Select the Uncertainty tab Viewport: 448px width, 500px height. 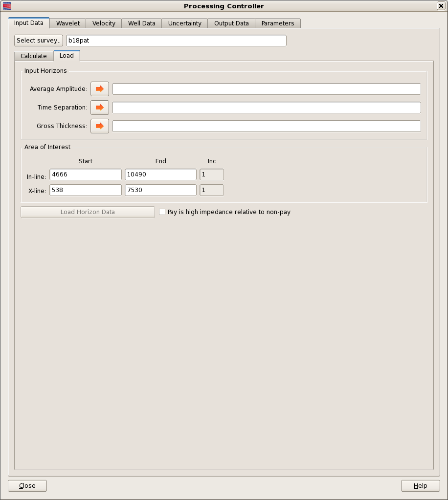point(184,23)
